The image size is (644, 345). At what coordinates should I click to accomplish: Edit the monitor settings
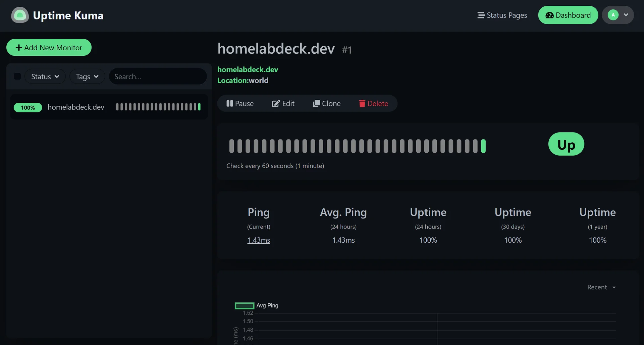tap(283, 103)
